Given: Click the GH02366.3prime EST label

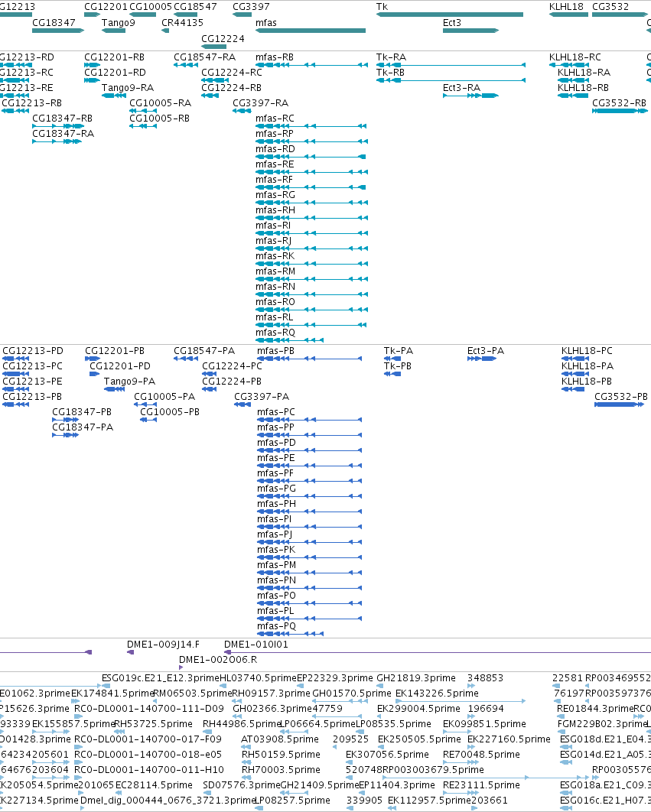Looking at the screenshot, I should tap(272, 709).
